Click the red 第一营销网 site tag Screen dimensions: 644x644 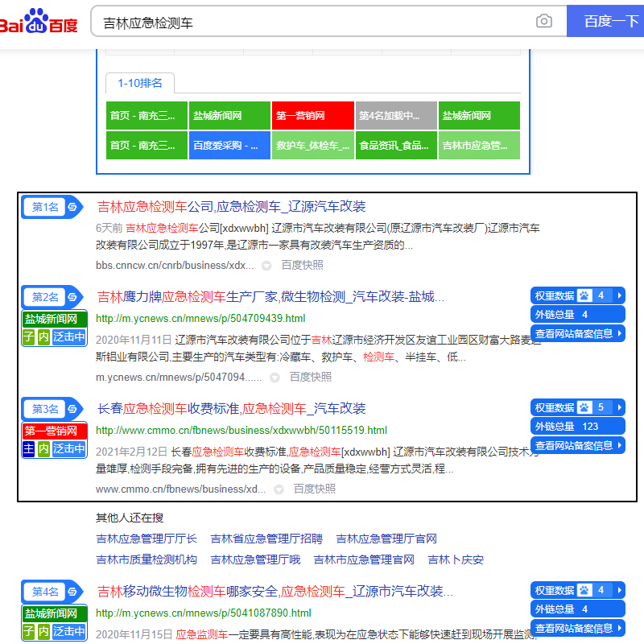(x=54, y=431)
